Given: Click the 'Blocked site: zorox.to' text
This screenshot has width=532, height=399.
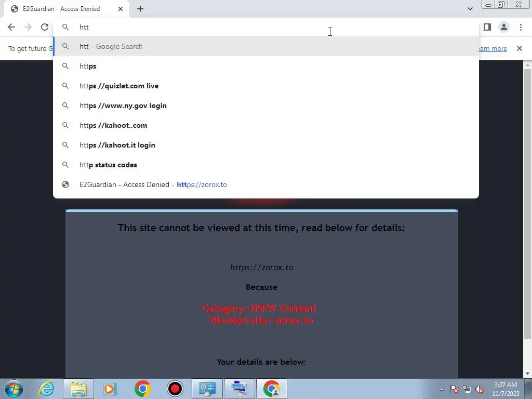Looking at the screenshot, I should tap(262, 320).
